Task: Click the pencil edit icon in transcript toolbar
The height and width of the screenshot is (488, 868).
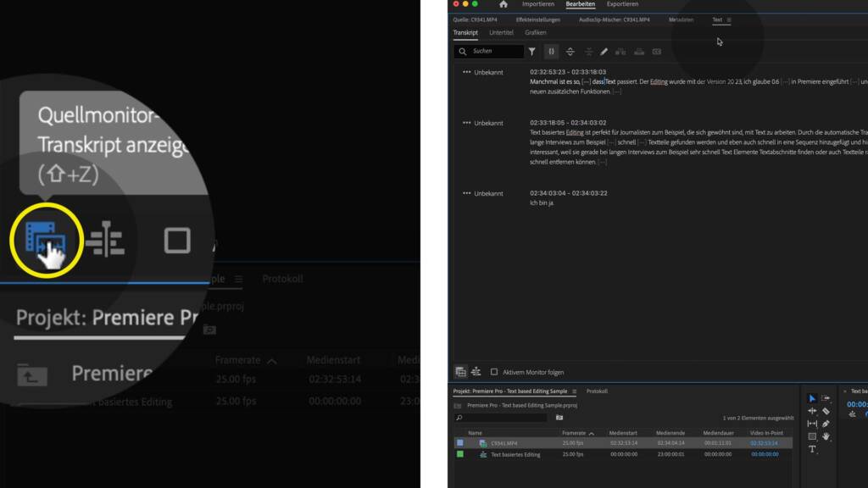Action: coord(604,52)
